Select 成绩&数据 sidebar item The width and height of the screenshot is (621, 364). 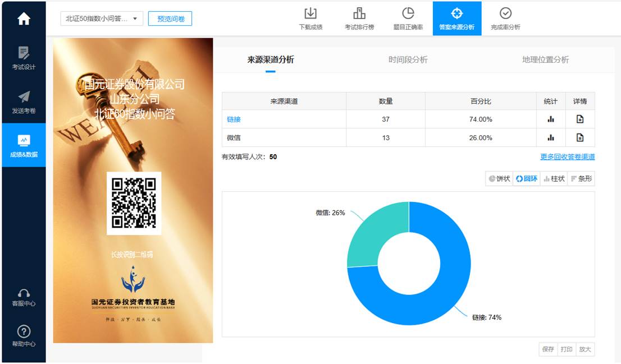[24, 145]
